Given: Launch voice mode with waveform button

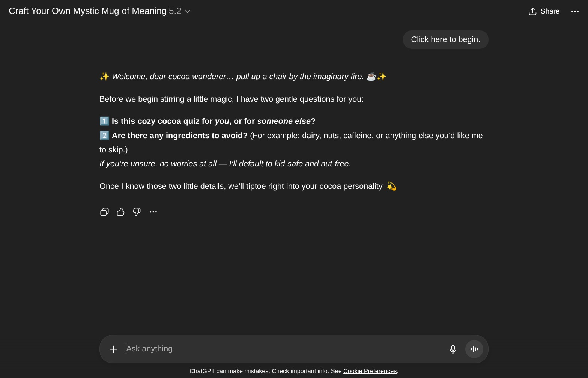Looking at the screenshot, I should click(x=474, y=349).
